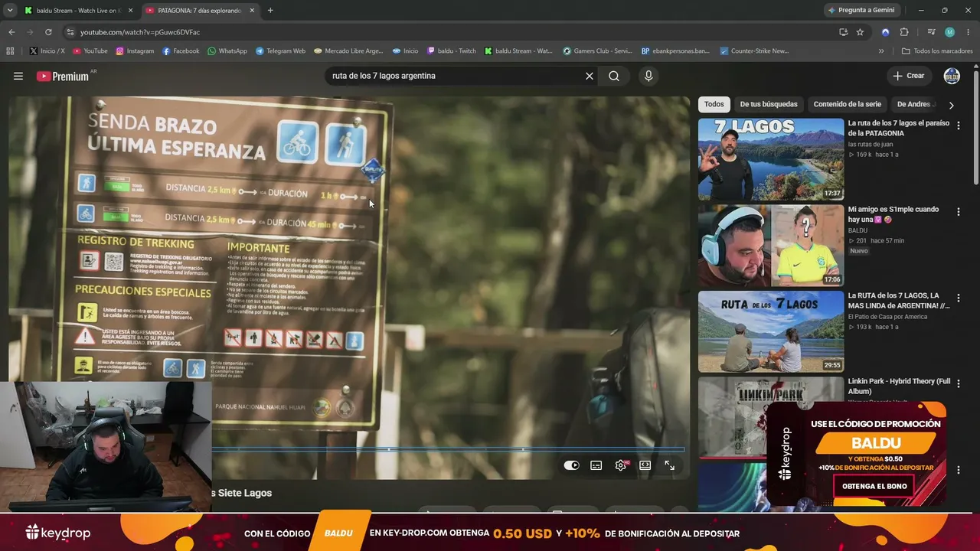Open the baldu - Twitch bookmark
Image resolution: width=980 pixels, height=551 pixels.
(x=452, y=51)
